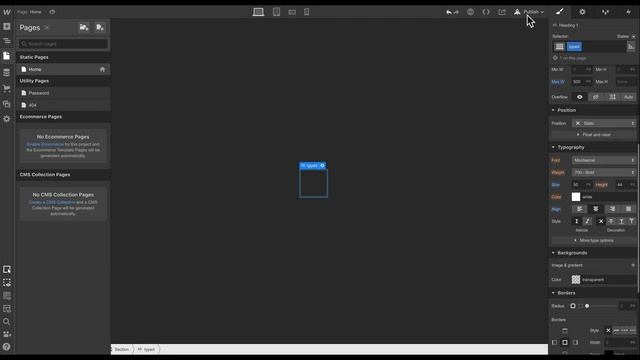Open the Pages panel icon
The image size is (640, 360).
point(7,56)
